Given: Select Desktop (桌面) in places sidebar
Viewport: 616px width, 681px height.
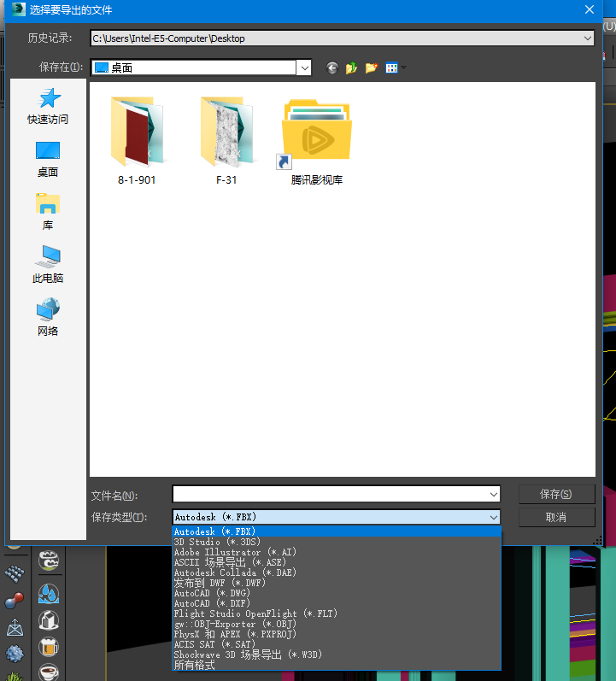Looking at the screenshot, I should (x=48, y=160).
